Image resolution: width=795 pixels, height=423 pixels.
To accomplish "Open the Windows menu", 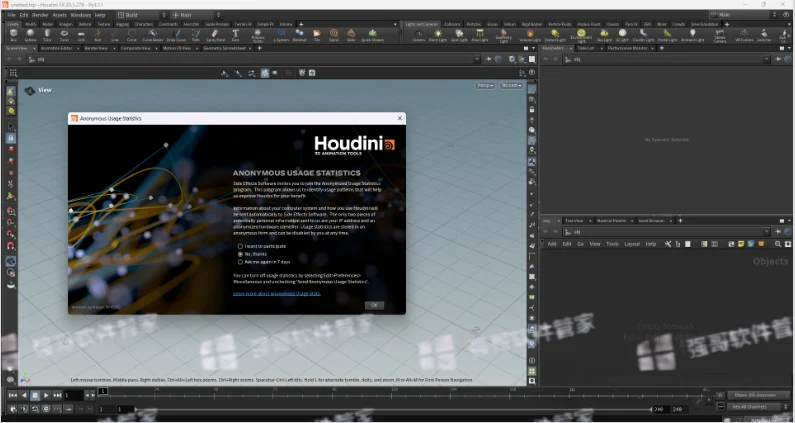I will 81,15.
